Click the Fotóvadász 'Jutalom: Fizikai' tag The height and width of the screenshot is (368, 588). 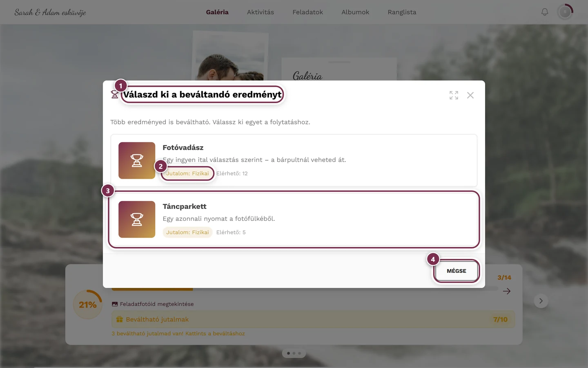[187, 173]
